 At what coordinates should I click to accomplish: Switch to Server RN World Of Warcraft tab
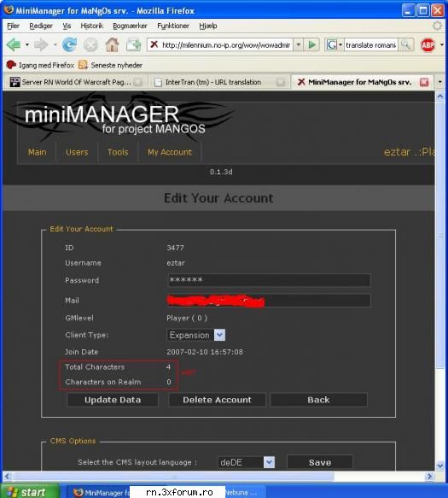(76, 82)
